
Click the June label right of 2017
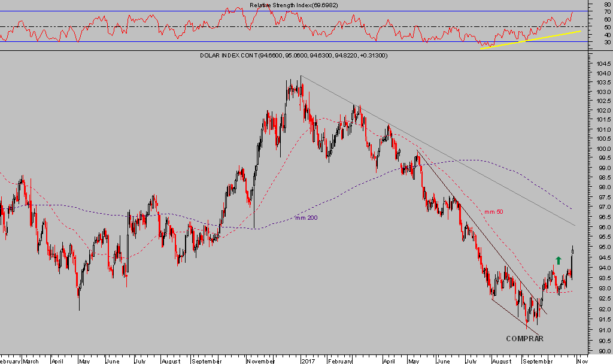pos(443,361)
